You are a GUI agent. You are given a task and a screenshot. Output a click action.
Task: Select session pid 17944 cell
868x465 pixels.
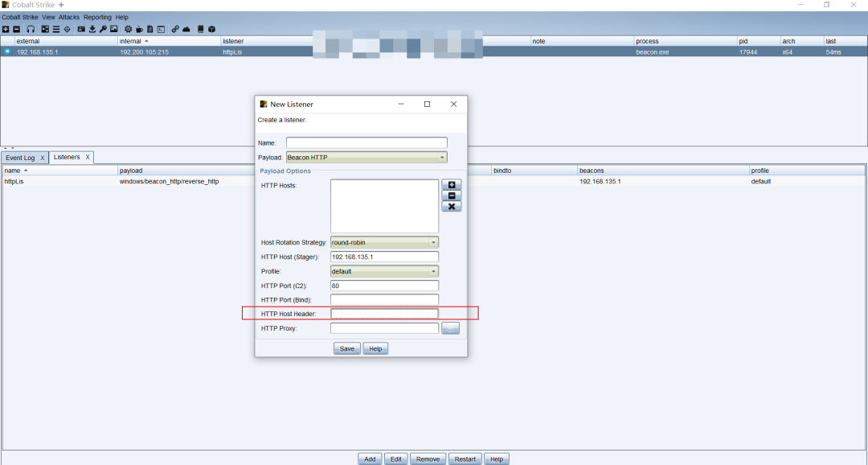tap(748, 52)
